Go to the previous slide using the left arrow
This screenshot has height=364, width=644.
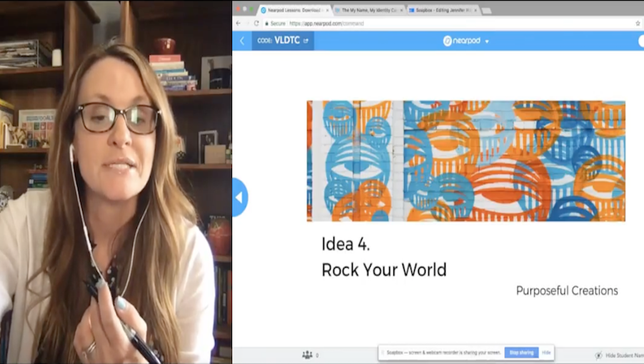pos(239,197)
